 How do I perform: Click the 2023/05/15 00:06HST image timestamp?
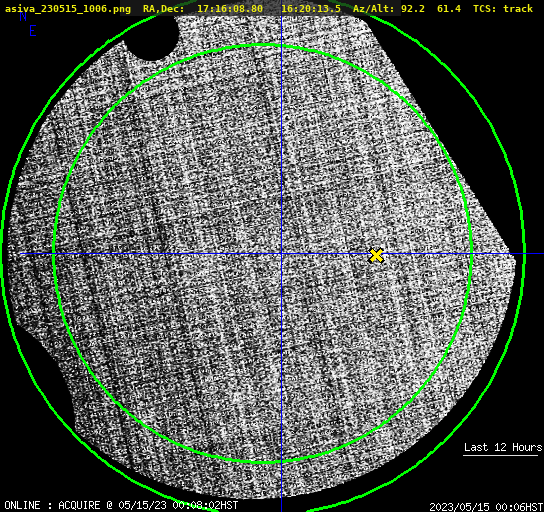[486, 507]
